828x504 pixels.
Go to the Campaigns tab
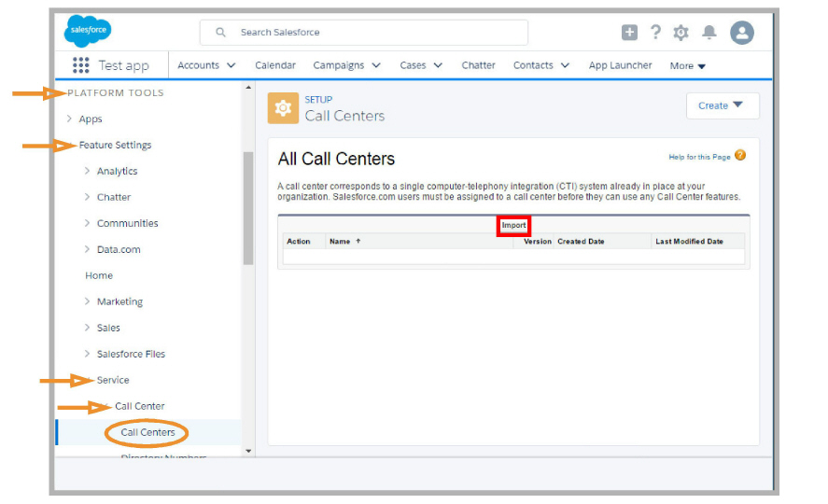pos(339,65)
